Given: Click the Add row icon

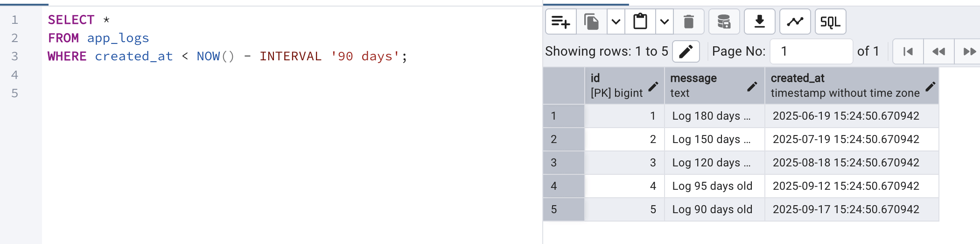Looking at the screenshot, I should pos(560,22).
